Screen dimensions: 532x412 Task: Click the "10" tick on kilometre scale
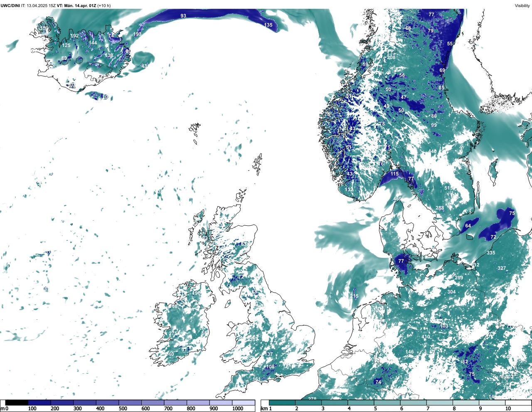click(508, 409)
